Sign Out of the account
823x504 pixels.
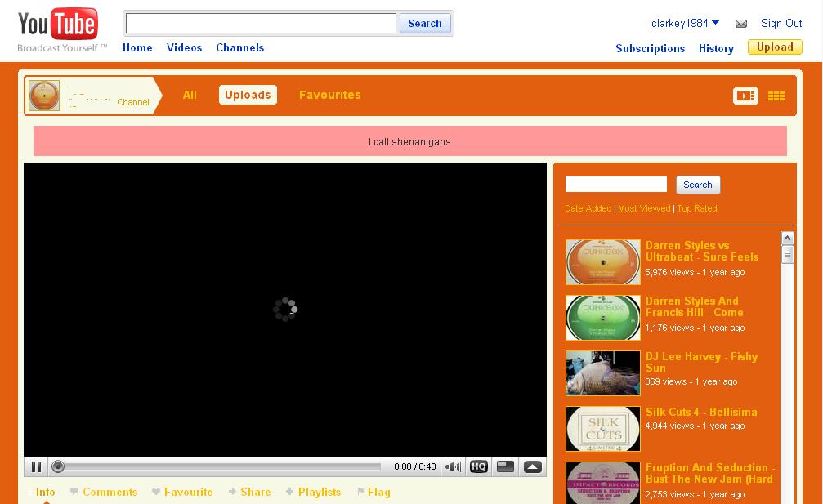coord(781,23)
